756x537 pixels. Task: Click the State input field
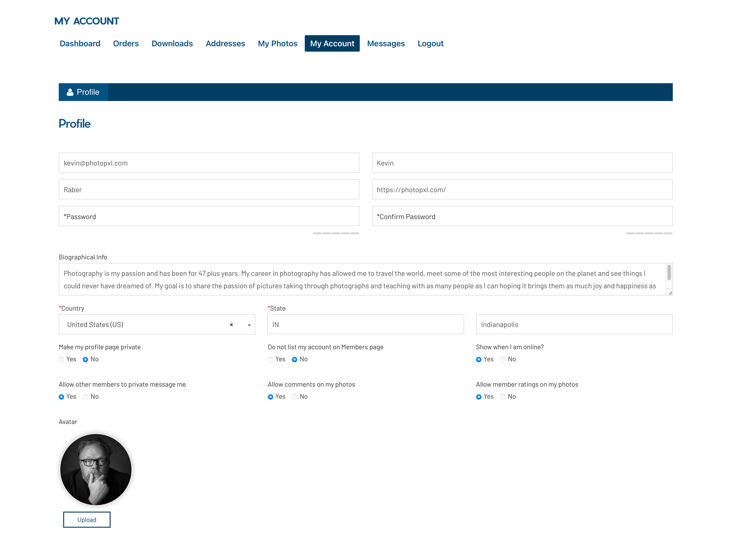point(365,325)
